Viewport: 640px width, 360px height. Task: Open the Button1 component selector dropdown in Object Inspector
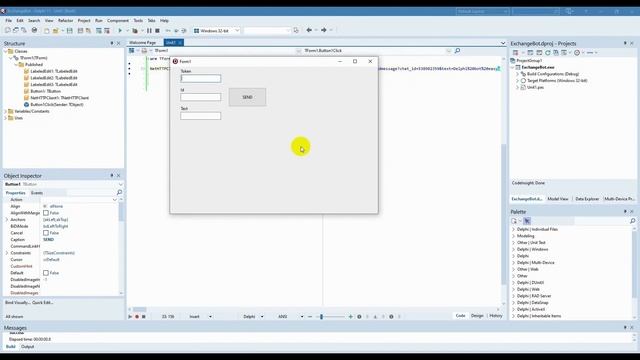click(x=120, y=184)
